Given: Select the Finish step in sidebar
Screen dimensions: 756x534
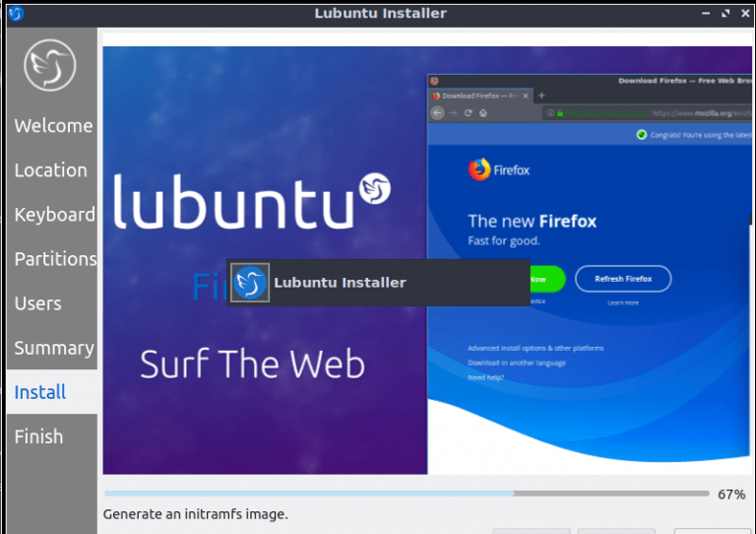Looking at the screenshot, I should tap(38, 436).
